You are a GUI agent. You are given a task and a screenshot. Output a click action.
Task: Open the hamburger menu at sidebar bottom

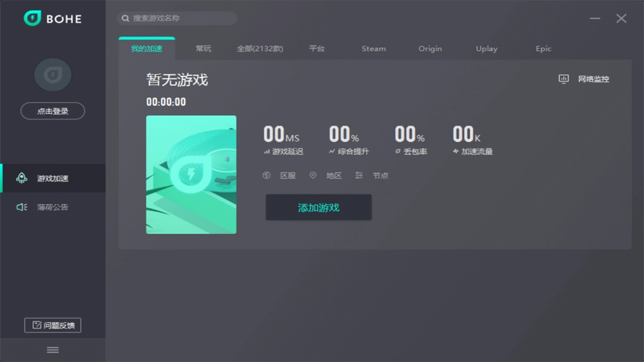[52, 350]
